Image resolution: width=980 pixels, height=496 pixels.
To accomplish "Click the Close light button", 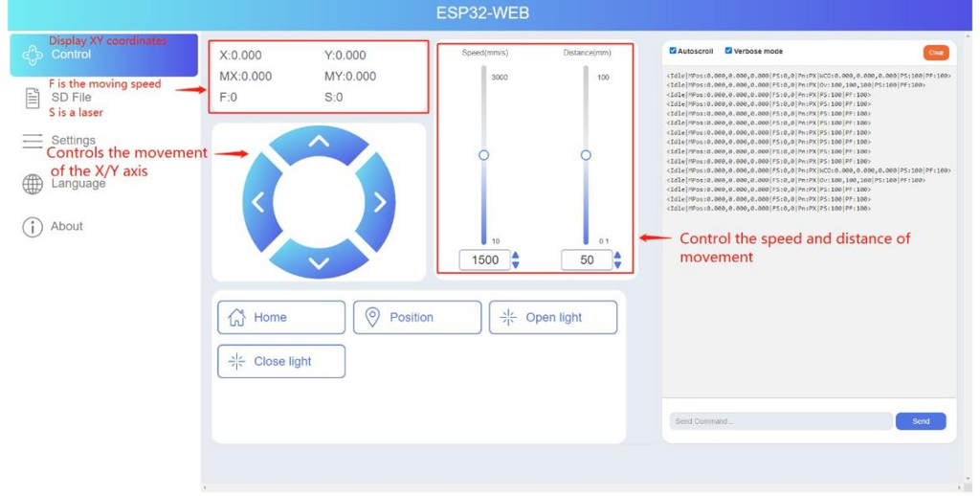I will point(281,362).
